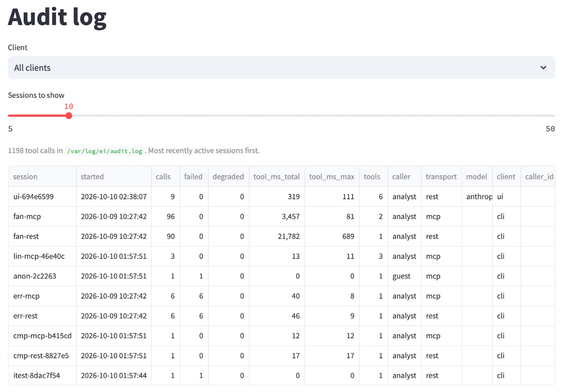The height and width of the screenshot is (392, 561).
Task: Click the calls column header
Action: coord(166,176)
